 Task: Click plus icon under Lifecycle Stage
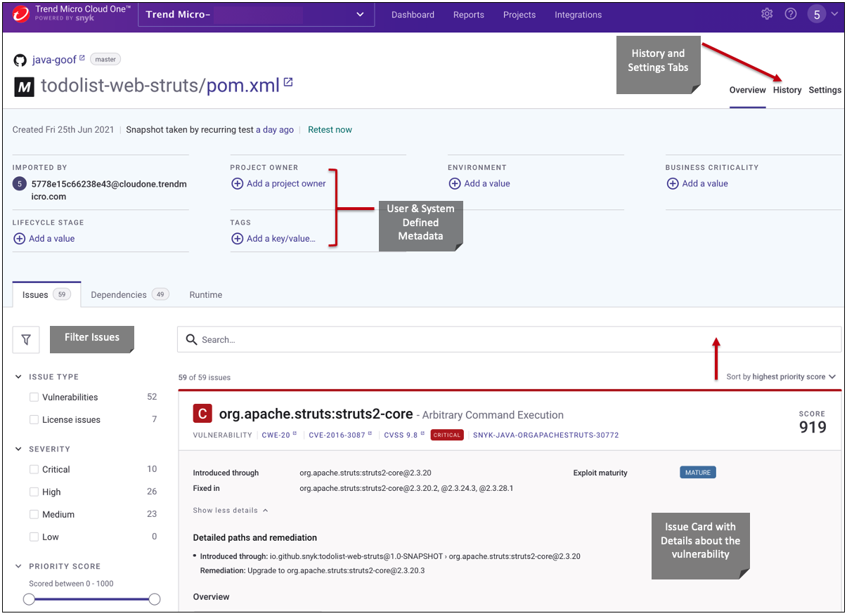19,239
